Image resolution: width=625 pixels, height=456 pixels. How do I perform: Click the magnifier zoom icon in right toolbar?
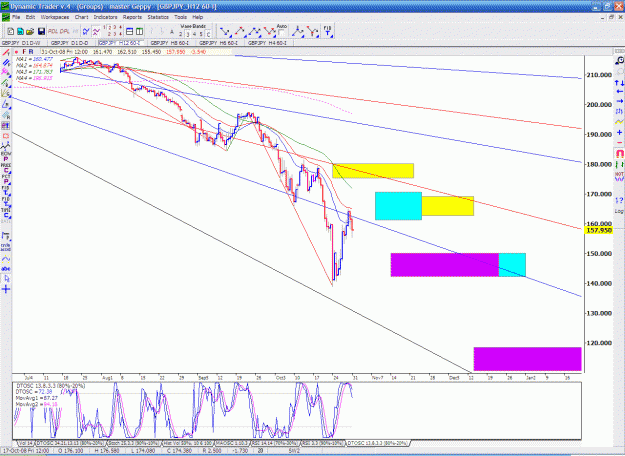[x=619, y=61]
